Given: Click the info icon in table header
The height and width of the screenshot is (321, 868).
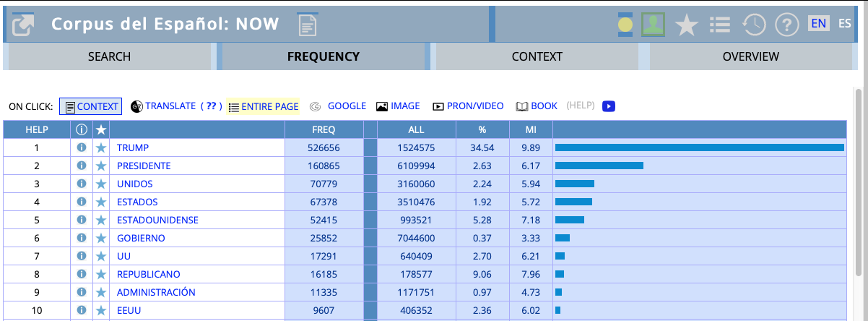Looking at the screenshot, I should (x=82, y=129).
